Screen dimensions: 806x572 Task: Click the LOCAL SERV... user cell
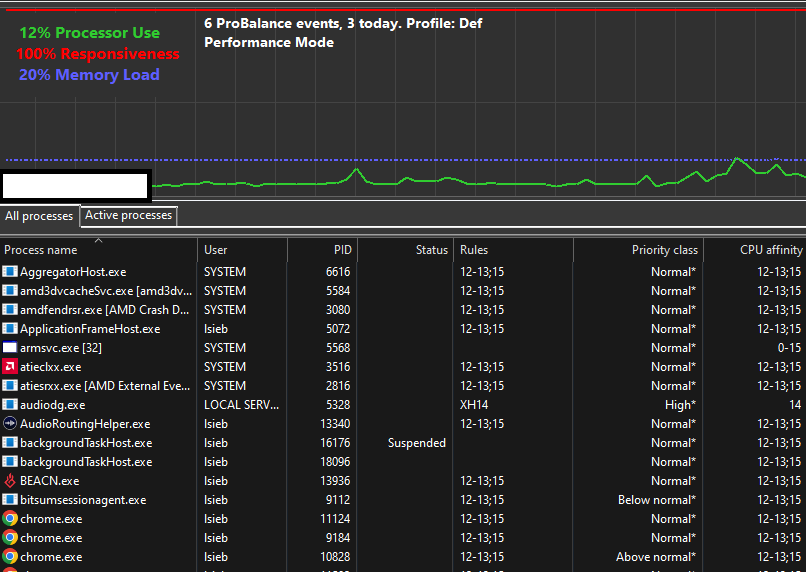click(241, 405)
